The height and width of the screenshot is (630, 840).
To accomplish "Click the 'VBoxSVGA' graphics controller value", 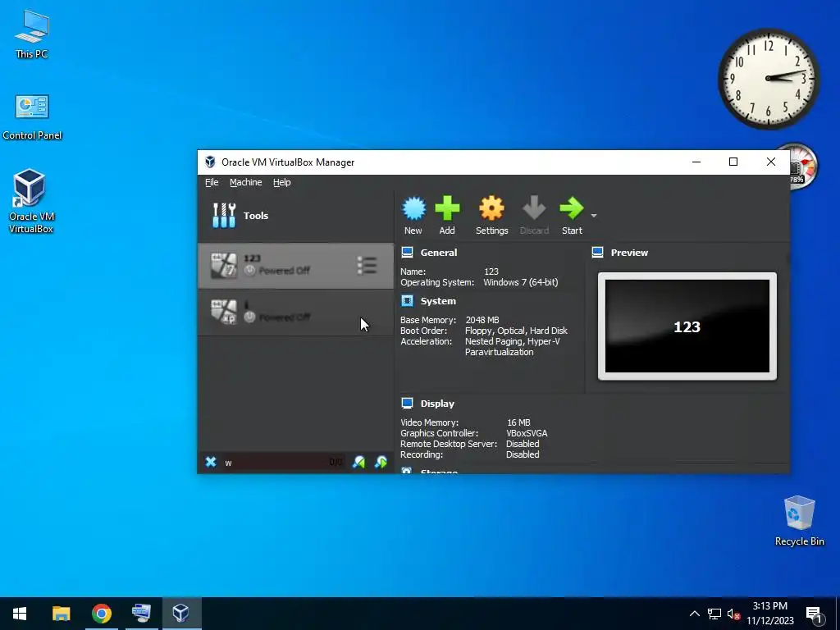I will click(527, 433).
